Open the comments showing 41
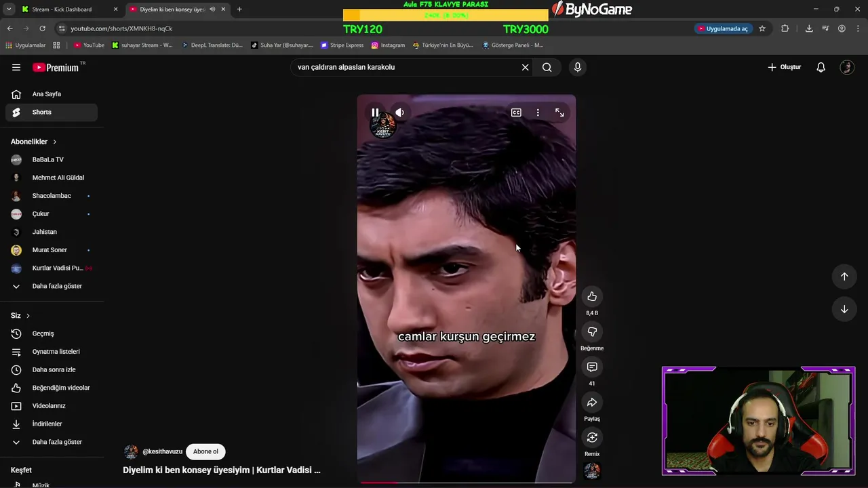The height and width of the screenshot is (488, 868). pos(592,367)
